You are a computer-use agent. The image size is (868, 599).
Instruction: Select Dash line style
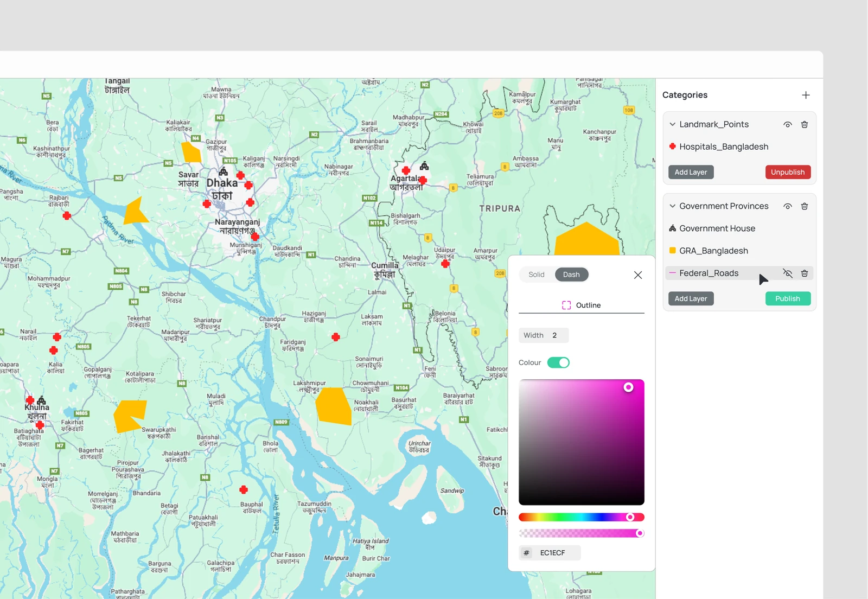(x=571, y=275)
